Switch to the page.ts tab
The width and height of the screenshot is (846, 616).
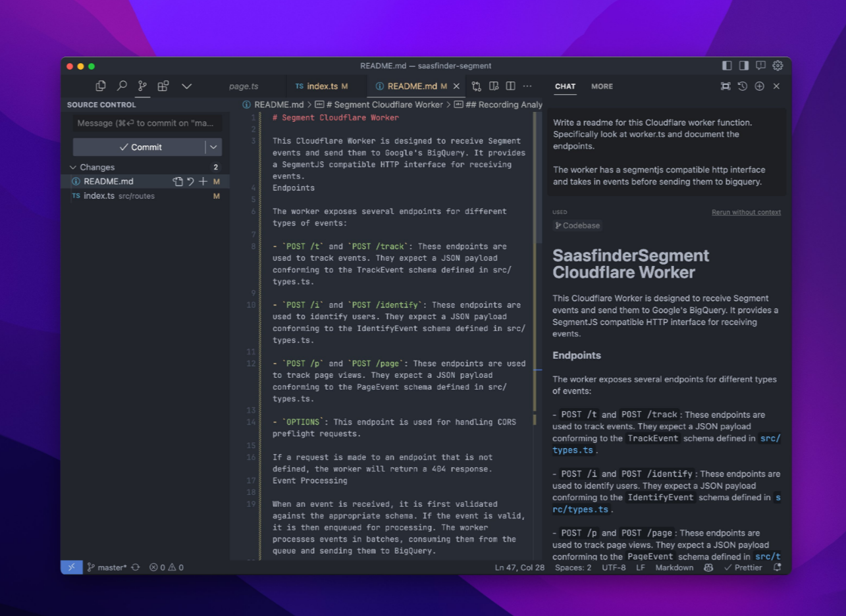click(244, 86)
